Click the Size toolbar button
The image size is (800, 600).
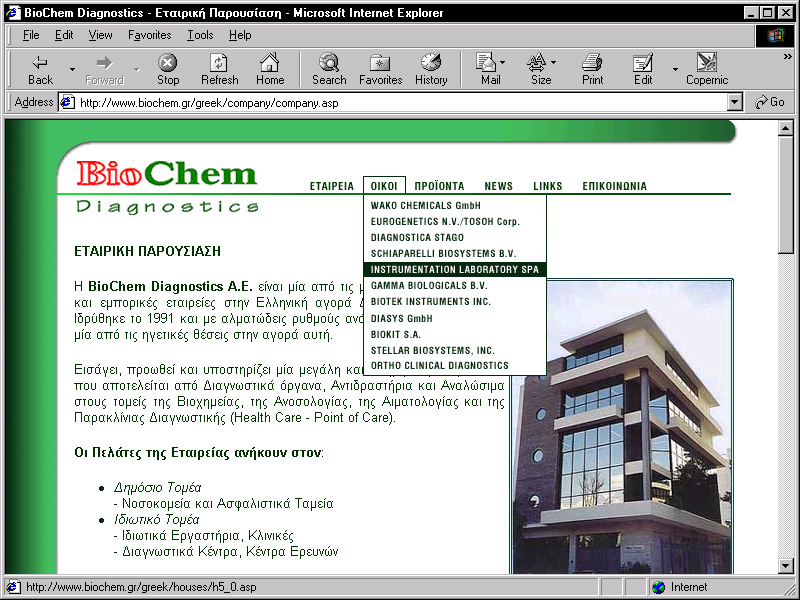[541, 69]
